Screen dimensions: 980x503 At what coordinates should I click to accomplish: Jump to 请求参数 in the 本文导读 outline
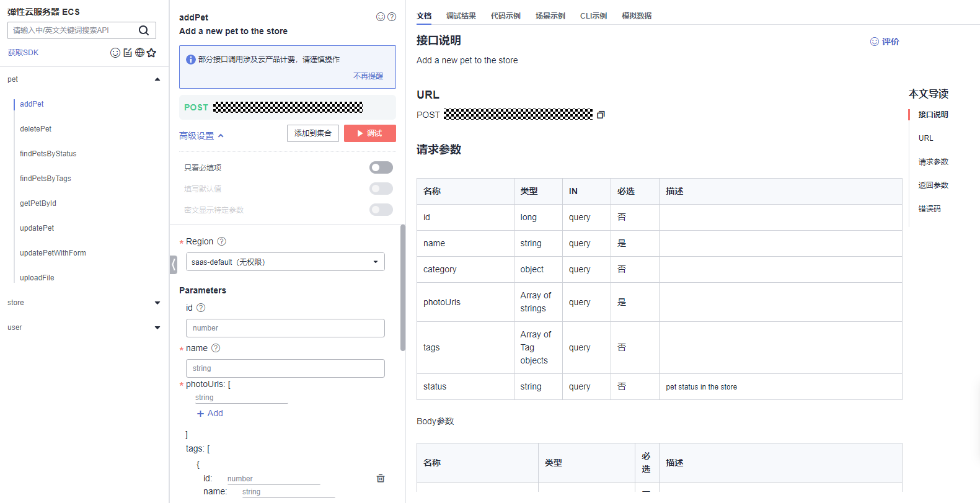[933, 162]
